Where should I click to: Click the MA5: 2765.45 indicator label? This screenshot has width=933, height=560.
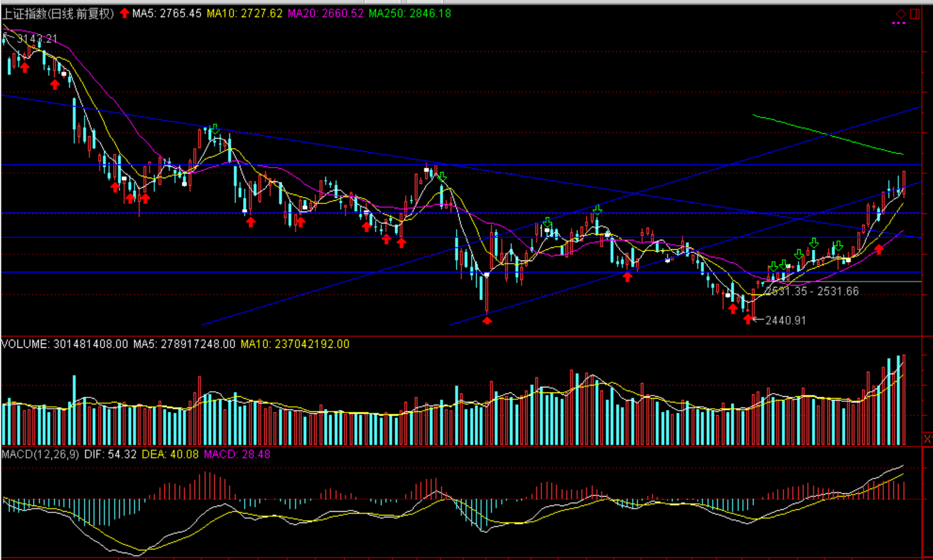[166, 13]
